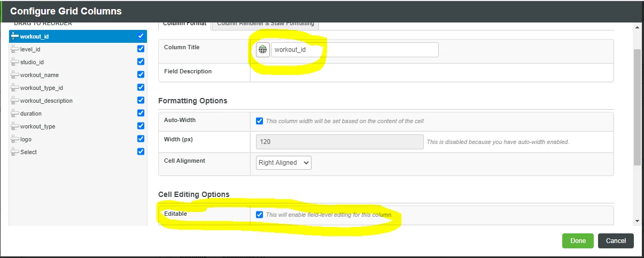Uncheck the Select column checkbox
Viewport: 644px width, 258px height.
tap(141, 151)
